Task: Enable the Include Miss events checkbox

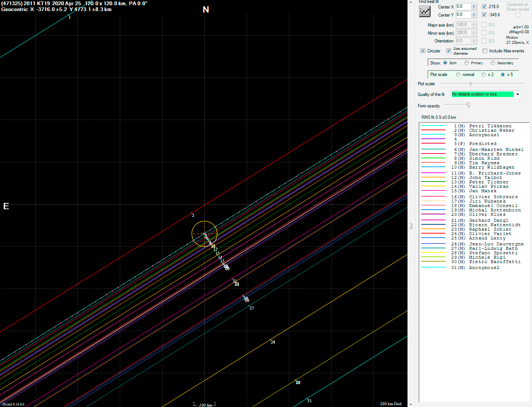Action: click(485, 51)
